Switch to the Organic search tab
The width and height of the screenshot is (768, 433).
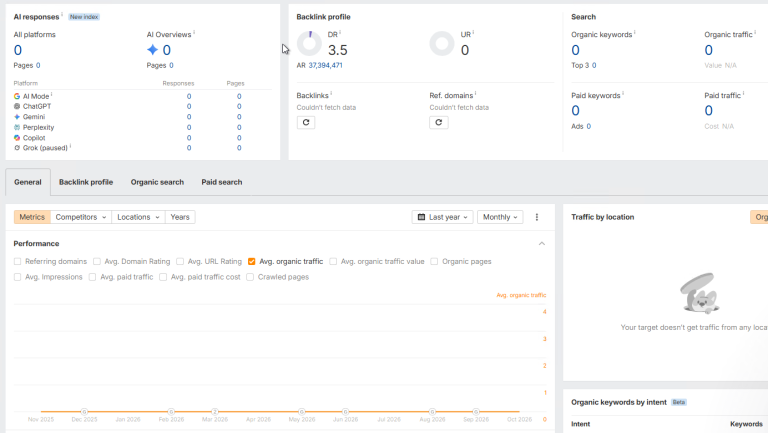157,182
